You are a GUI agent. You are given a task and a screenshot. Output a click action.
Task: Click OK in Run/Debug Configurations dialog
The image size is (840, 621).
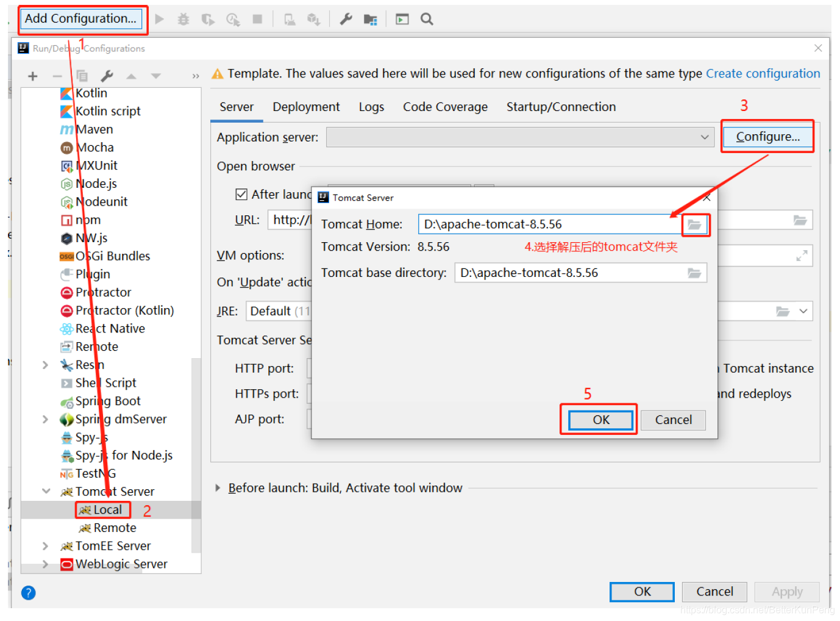[x=642, y=592]
